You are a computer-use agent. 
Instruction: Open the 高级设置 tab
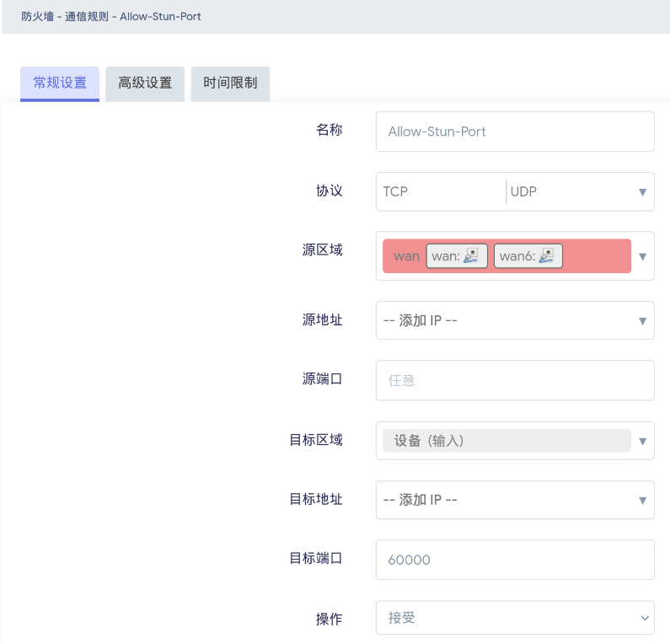[x=145, y=83]
